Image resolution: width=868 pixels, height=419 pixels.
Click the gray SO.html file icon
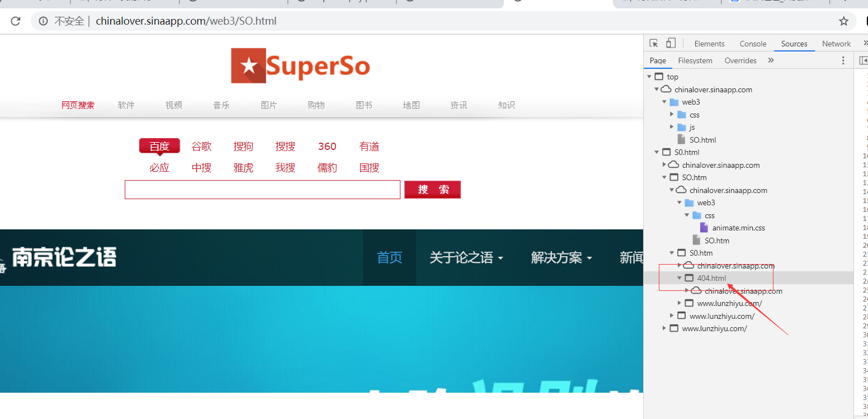pyautogui.click(x=681, y=140)
